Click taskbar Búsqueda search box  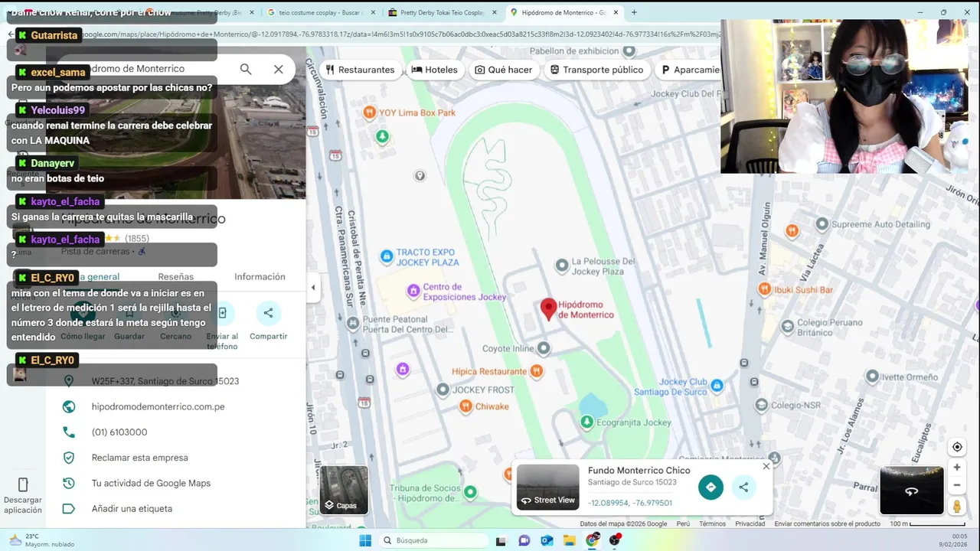pos(434,540)
